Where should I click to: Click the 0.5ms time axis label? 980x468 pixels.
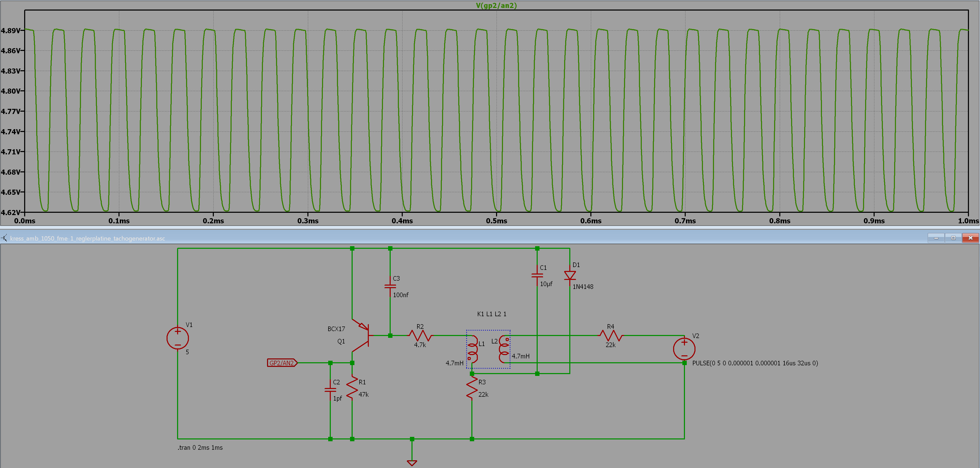[497, 221]
